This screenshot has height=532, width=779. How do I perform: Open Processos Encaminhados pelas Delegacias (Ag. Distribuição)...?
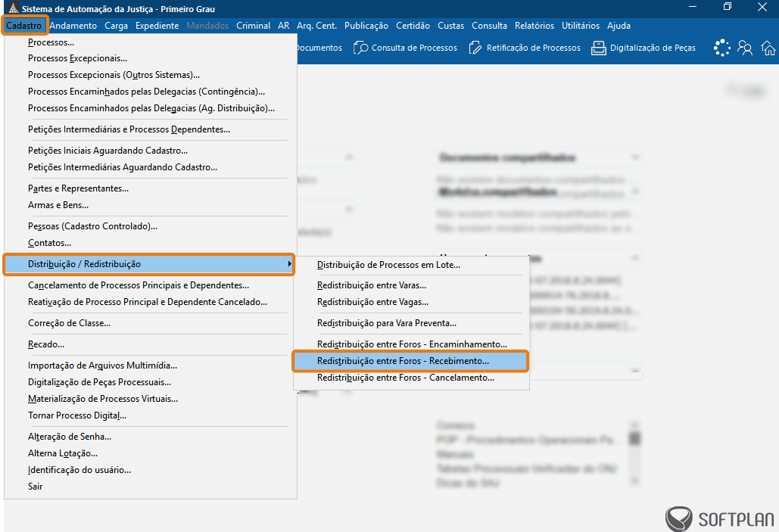click(151, 107)
